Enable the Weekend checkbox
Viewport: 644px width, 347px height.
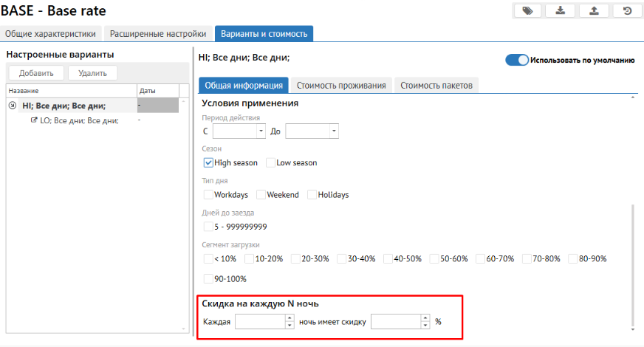[x=261, y=195]
